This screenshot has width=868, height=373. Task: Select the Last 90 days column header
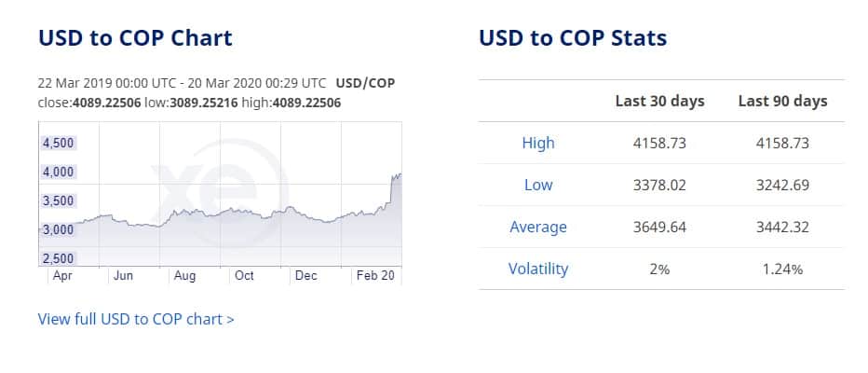(x=782, y=102)
